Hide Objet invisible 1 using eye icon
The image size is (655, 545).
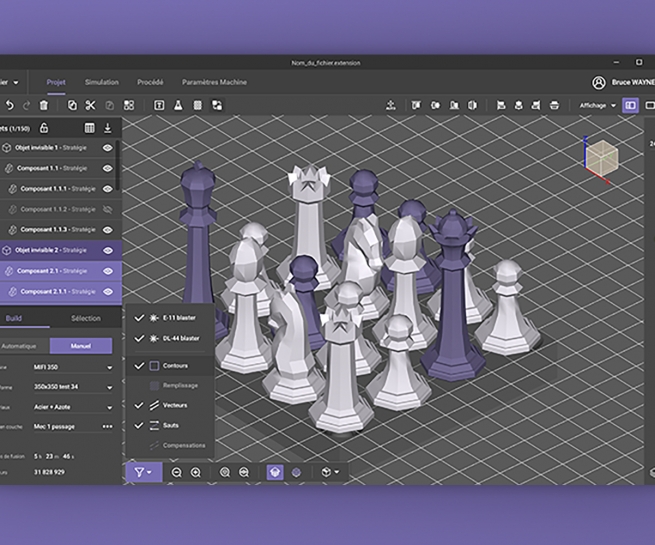coord(108,148)
